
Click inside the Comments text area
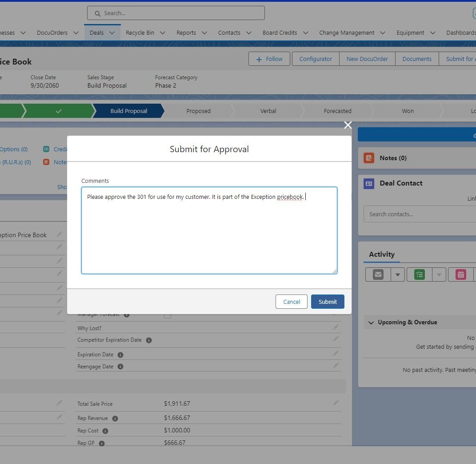click(x=209, y=230)
